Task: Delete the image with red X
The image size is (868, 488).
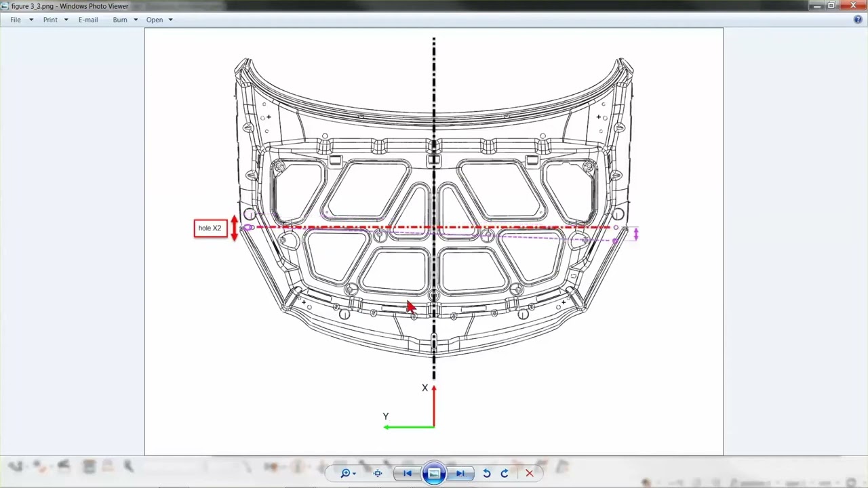Action: coord(530,473)
